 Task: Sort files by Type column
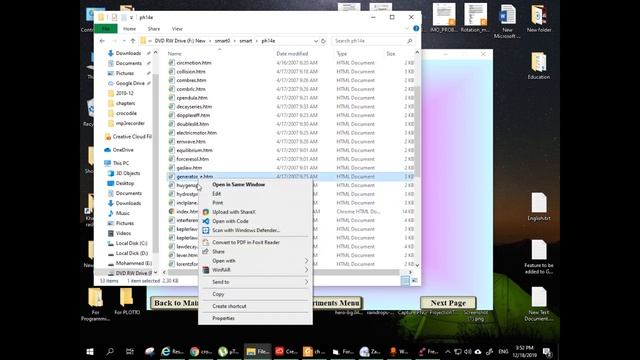[x=342, y=53]
